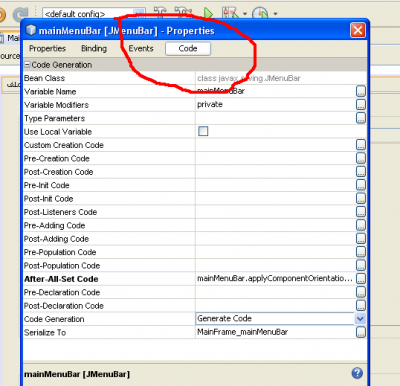The height and width of the screenshot is (386, 400).
Task: Select the Custom Creation Code property label
Action: tap(64, 145)
